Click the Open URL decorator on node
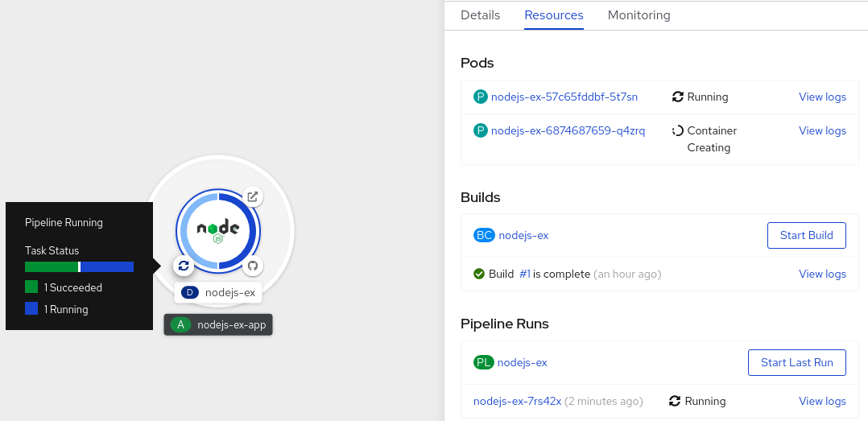Viewport: 868px width, 421px height. point(253,197)
